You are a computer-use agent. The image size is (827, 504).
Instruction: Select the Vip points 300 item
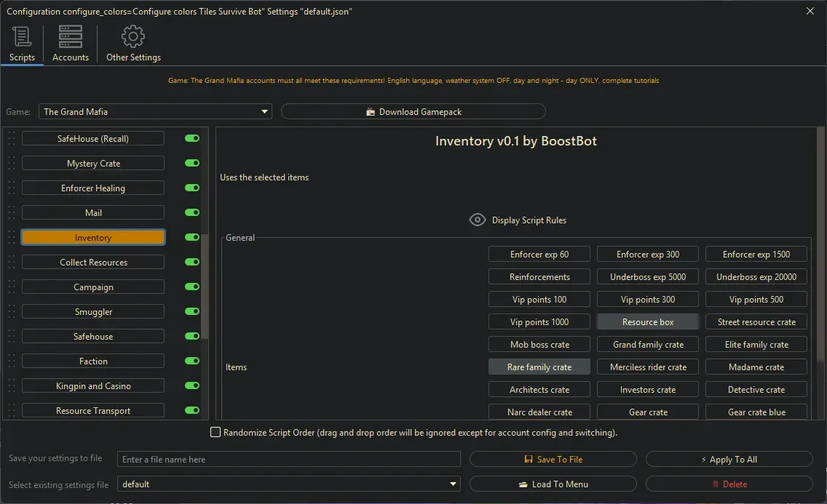click(648, 300)
